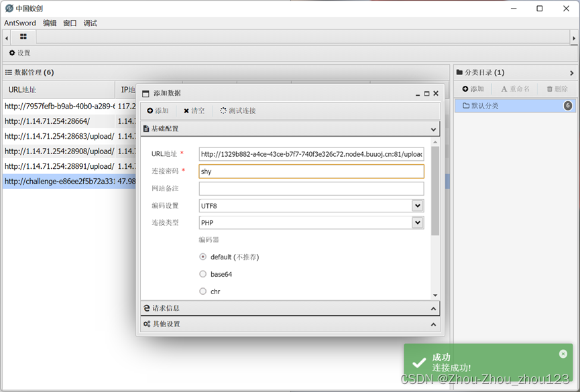Open the 编辑 menu

(50, 23)
